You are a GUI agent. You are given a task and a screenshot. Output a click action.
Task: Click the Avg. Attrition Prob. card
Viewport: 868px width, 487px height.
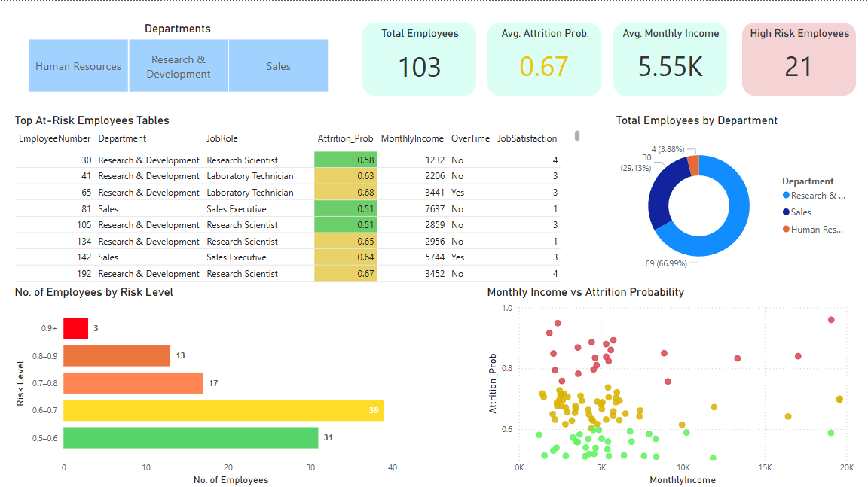pyautogui.click(x=544, y=59)
